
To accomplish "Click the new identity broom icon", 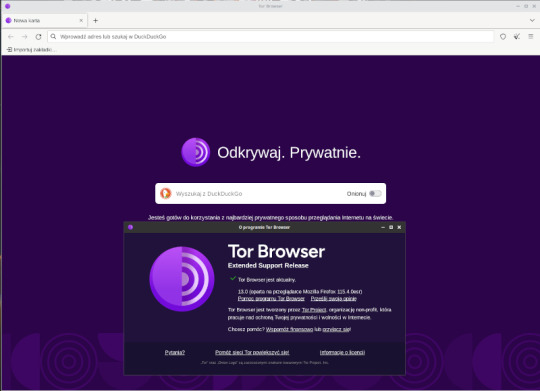I will (517, 37).
